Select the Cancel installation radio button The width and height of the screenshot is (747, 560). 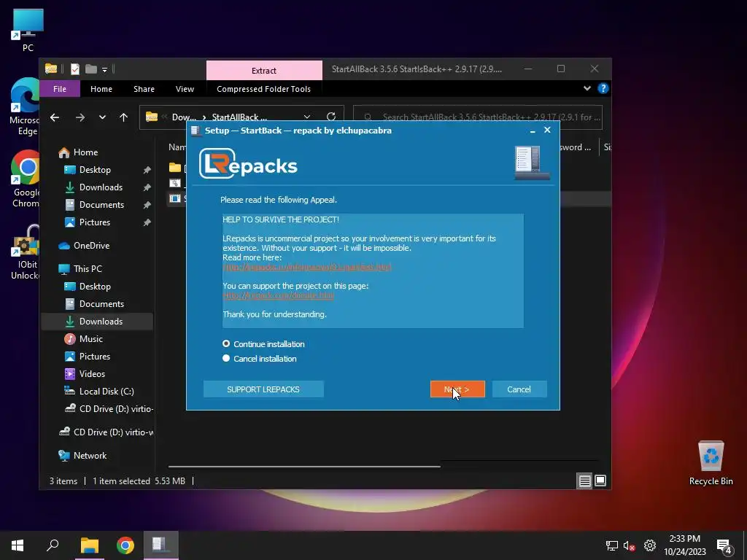[x=226, y=359]
